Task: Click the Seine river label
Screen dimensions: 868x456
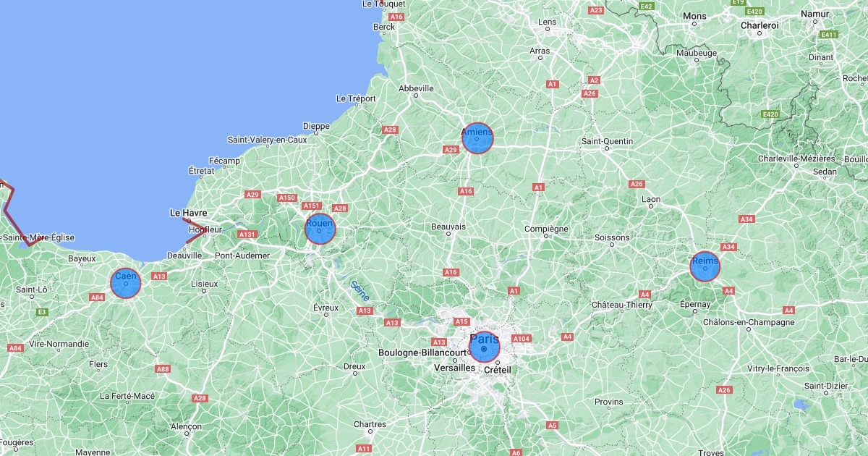Action: click(x=359, y=290)
